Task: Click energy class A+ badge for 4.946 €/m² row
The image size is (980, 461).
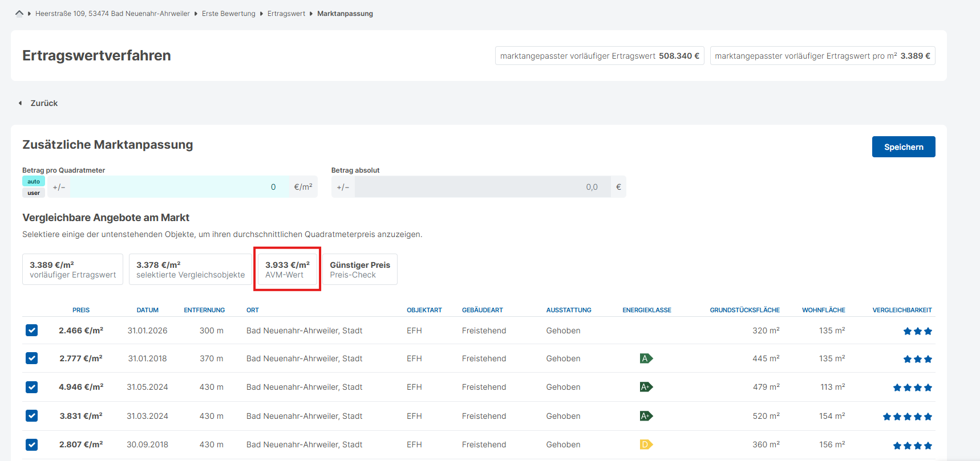Action: [646, 387]
